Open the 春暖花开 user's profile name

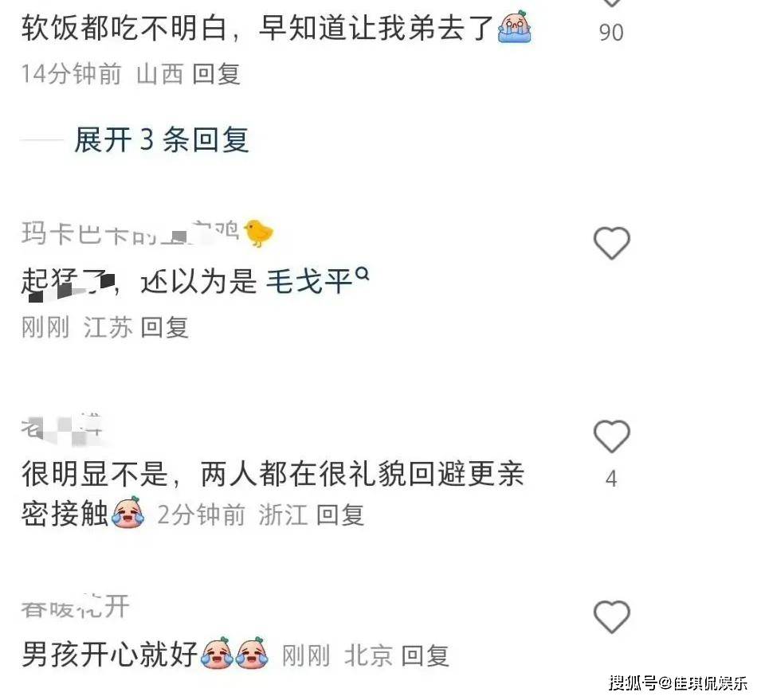pyautogui.click(x=76, y=607)
